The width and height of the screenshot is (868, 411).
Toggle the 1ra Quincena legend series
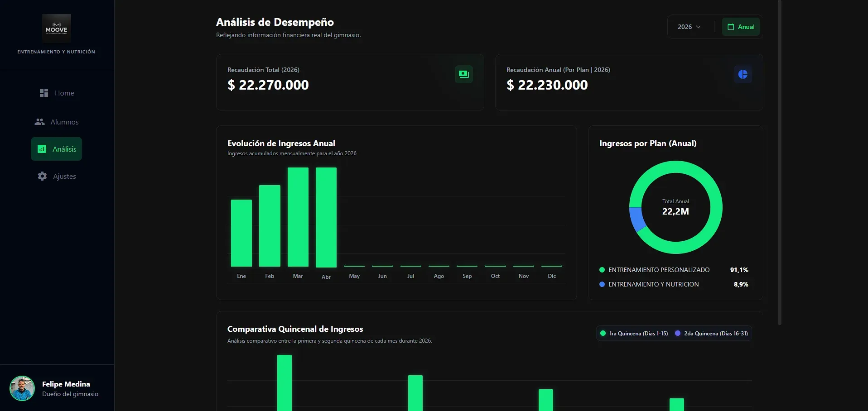point(634,334)
